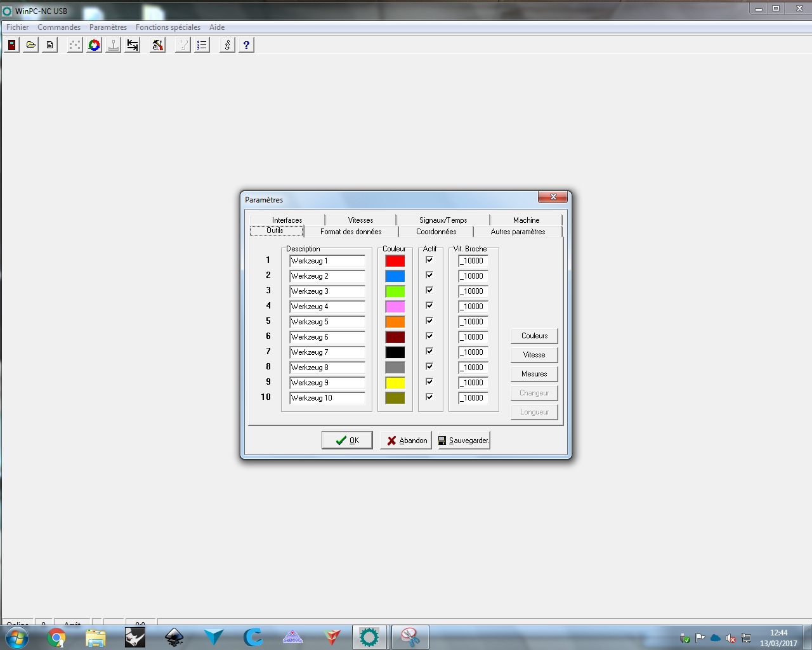This screenshot has width=812, height=650.
Task: Close the Paramètres dialog
Action: pos(553,197)
